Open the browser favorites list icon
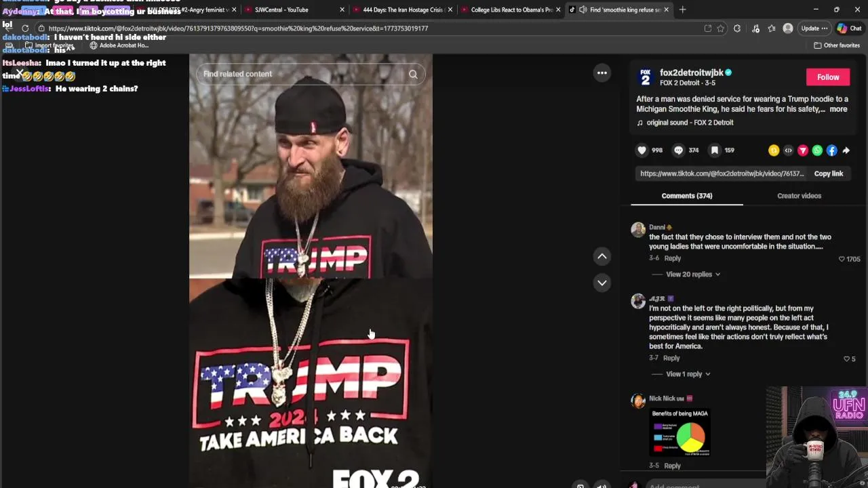This screenshot has height=488, width=868. click(x=772, y=28)
